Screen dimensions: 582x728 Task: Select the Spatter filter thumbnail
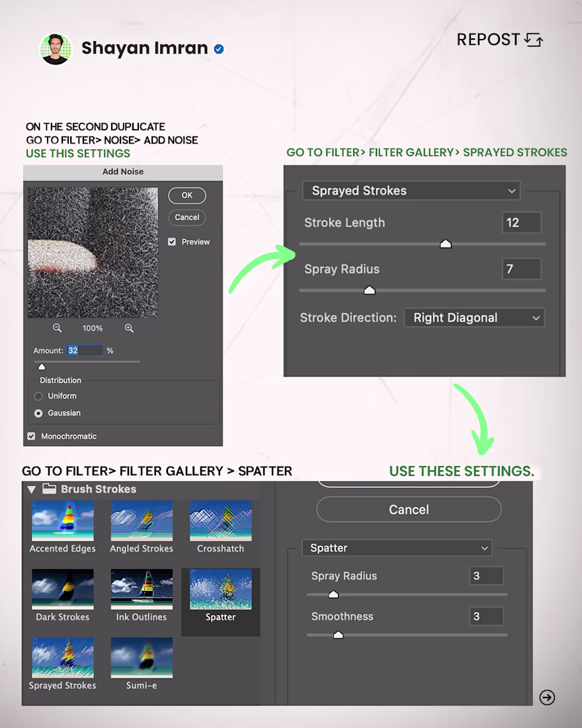220,589
